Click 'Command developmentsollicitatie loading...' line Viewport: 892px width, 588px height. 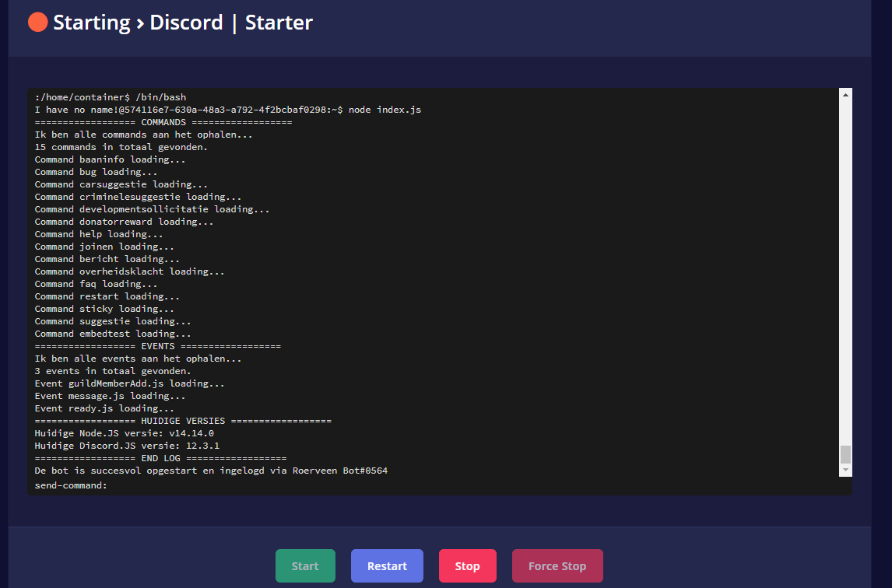pyautogui.click(x=153, y=209)
